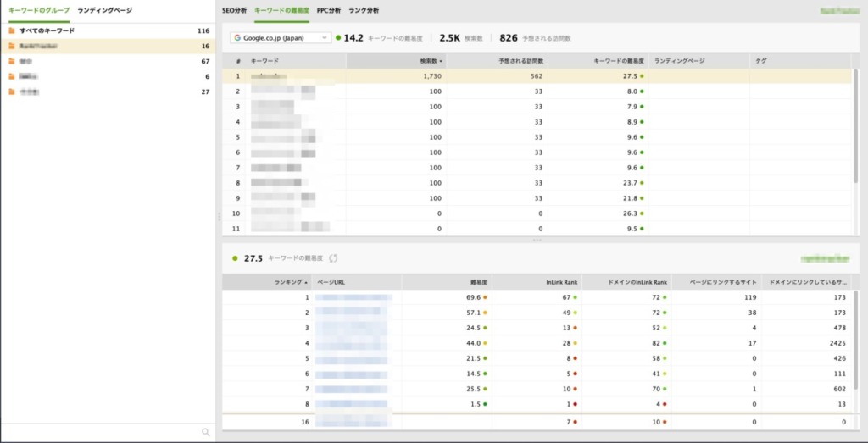Screen dimensions: 868x443
Task: Switch to ランディングページ tab
Action: click(105, 10)
